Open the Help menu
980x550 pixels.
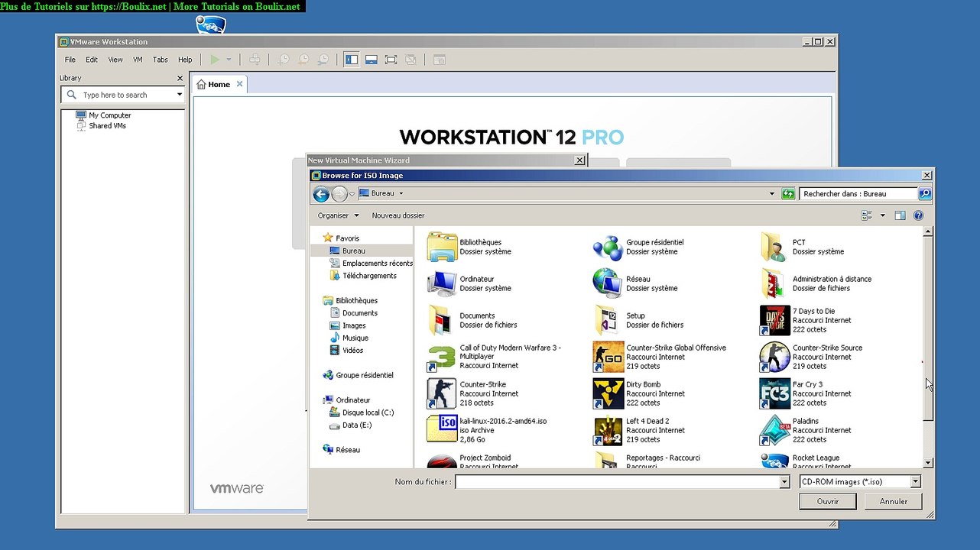(185, 60)
